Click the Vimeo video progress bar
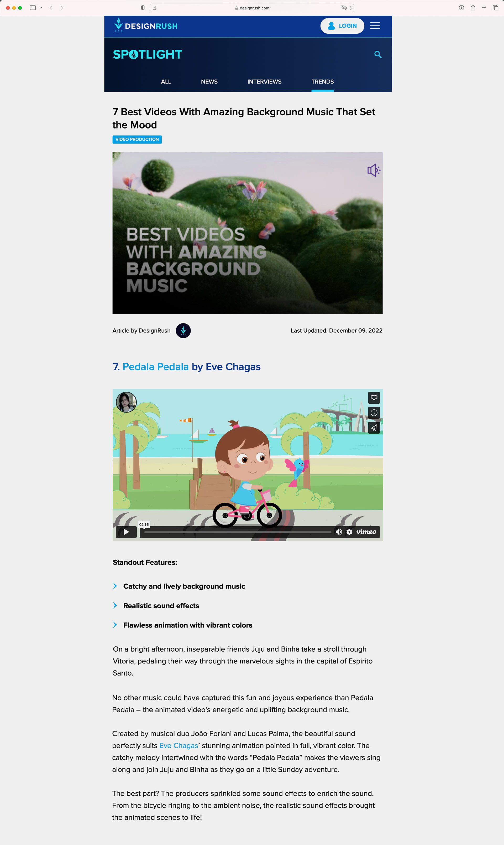504x845 pixels. point(237,532)
